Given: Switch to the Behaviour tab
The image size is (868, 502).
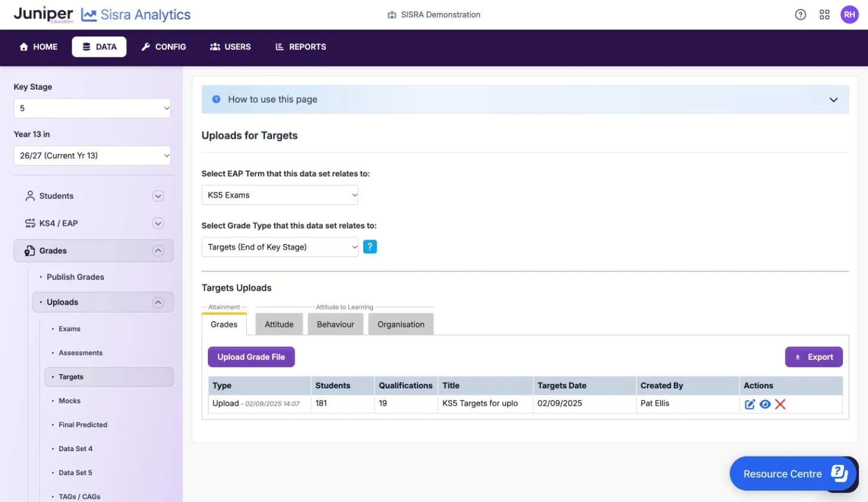Looking at the screenshot, I should pyautogui.click(x=335, y=324).
